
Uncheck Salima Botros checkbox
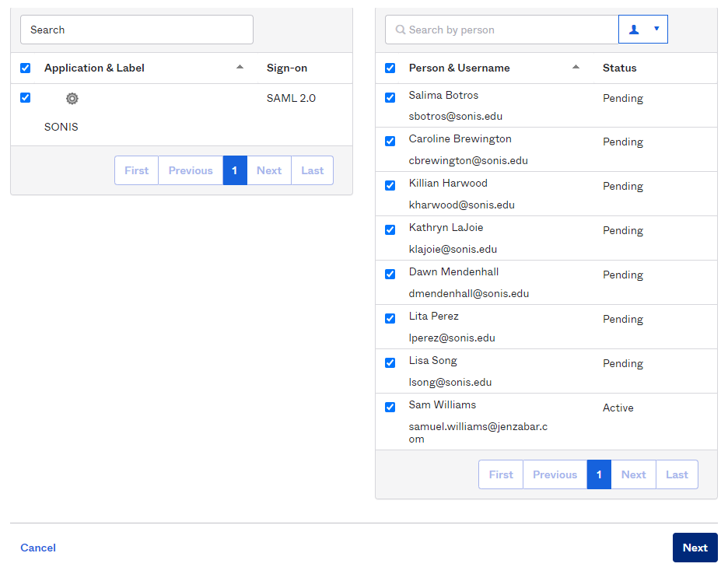(x=390, y=98)
